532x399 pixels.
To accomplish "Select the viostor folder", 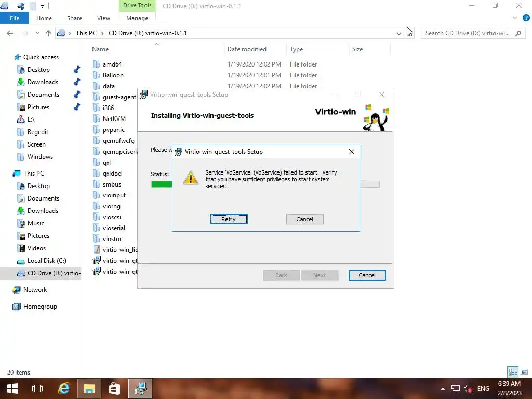I will (112, 239).
